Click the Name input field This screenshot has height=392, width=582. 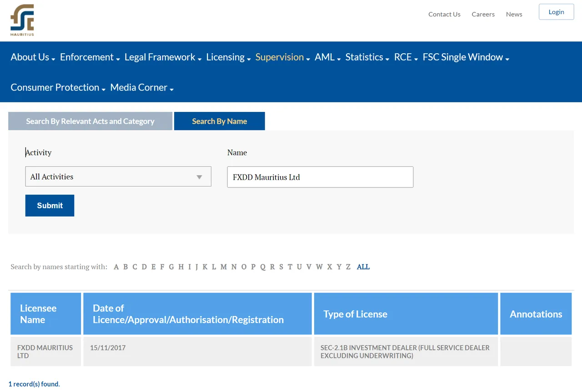tap(320, 177)
